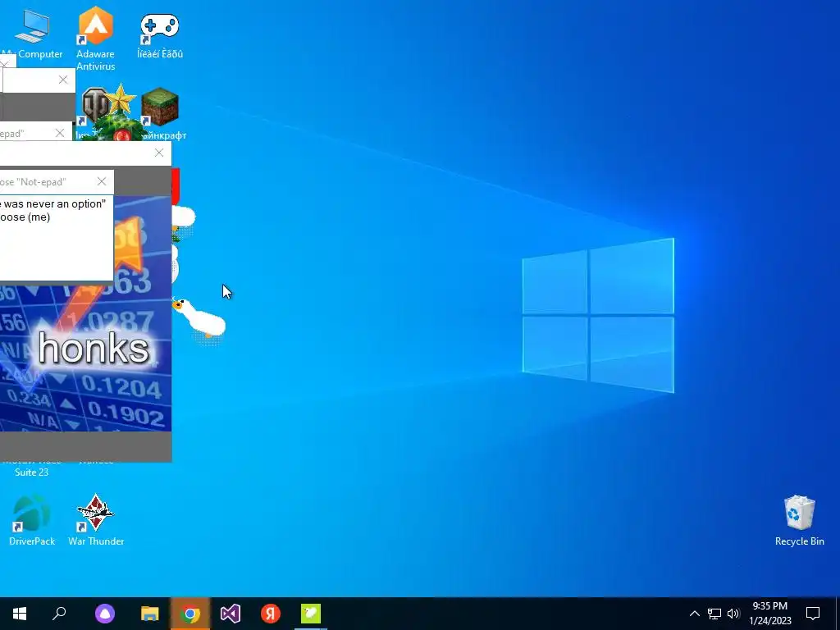Viewport: 840px width, 630px height.
Task: Open File Explorer from taskbar
Action: (x=150, y=614)
